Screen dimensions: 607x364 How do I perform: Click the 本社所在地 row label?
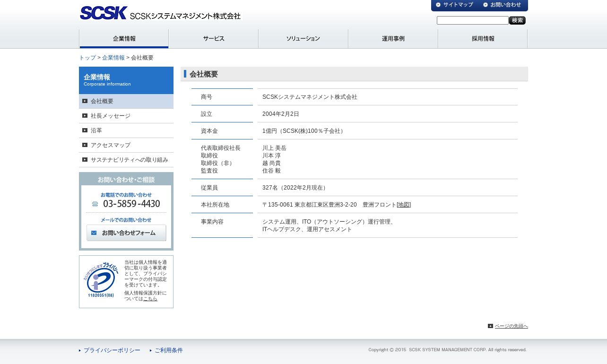click(x=215, y=205)
